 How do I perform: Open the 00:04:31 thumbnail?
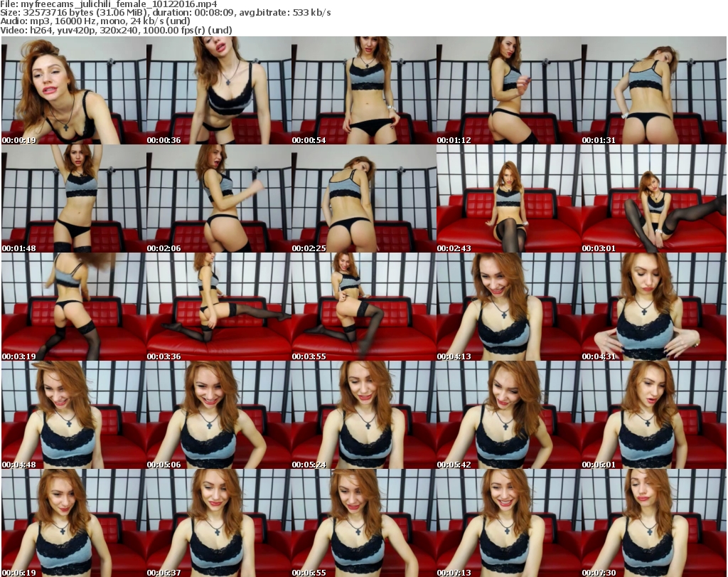point(653,307)
